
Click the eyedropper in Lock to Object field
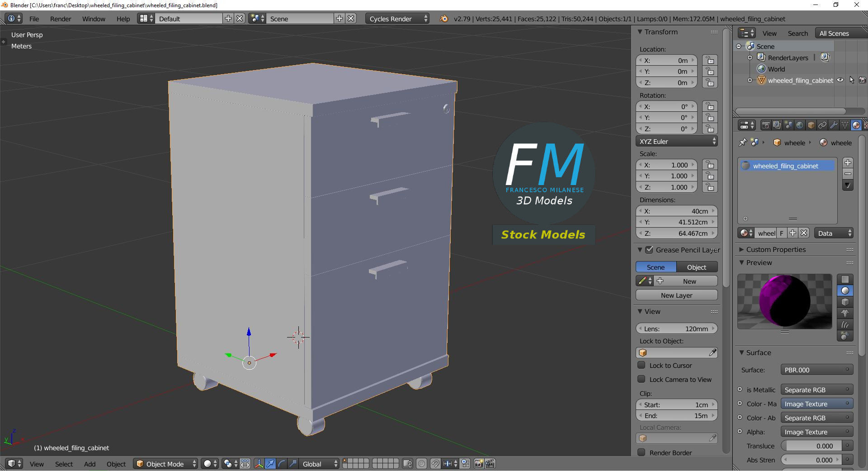712,352
